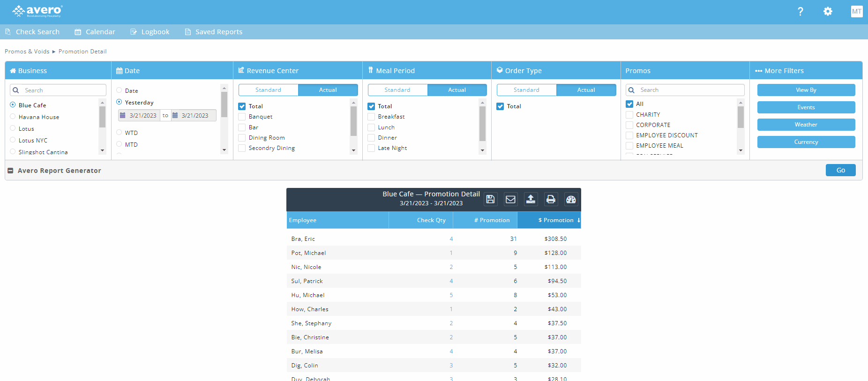This screenshot has height=381, width=868.
Task: Click the export upload icon
Action: tap(531, 199)
